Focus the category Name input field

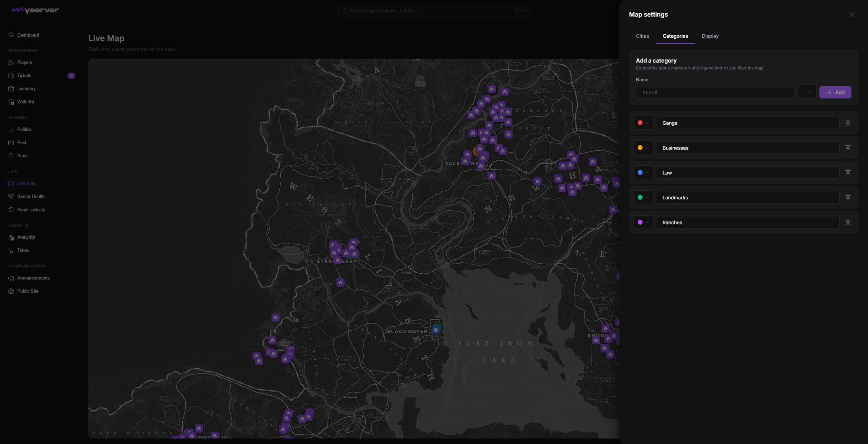[x=715, y=92]
